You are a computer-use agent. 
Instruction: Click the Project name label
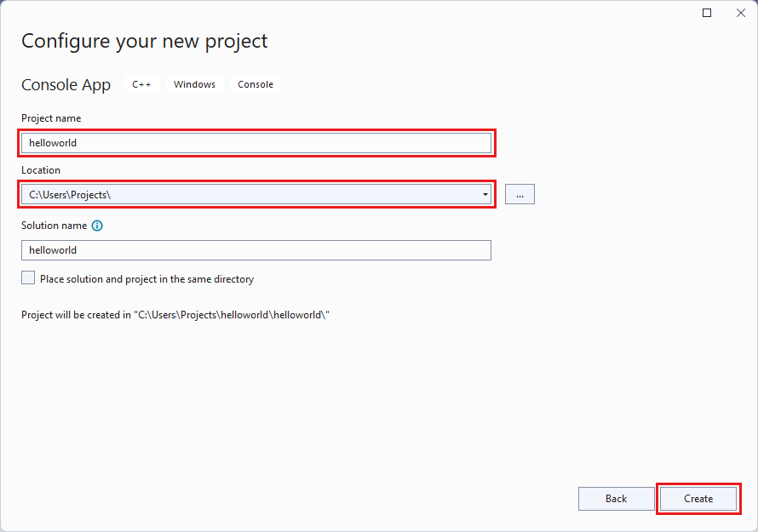coord(51,118)
